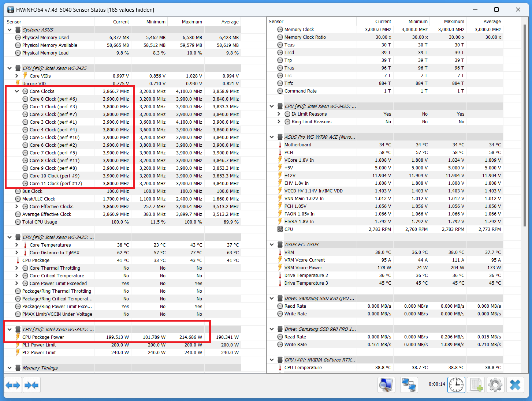Expand the Core VIDs group

click(17, 76)
